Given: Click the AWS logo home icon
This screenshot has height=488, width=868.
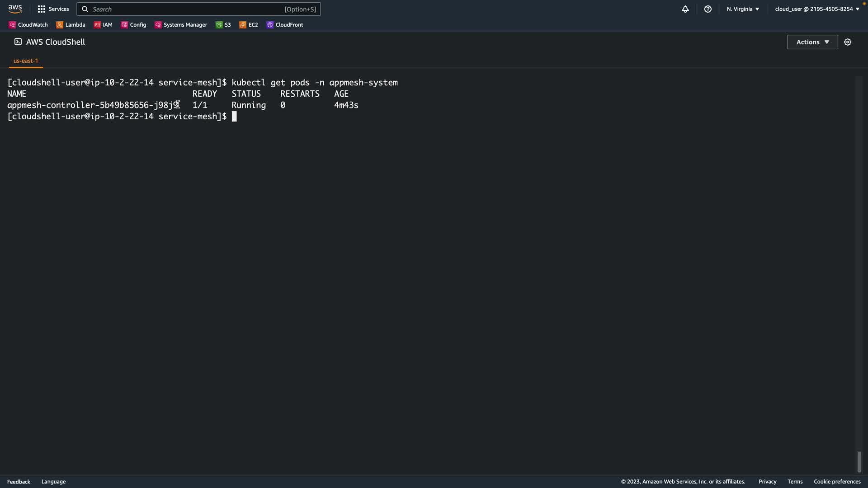Looking at the screenshot, I should click(x=15, y=9).
